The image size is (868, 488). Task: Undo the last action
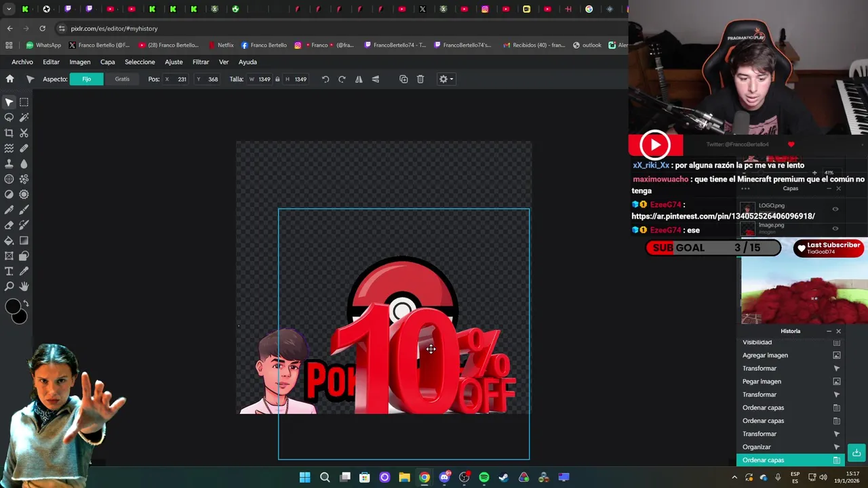coord(325,79)
